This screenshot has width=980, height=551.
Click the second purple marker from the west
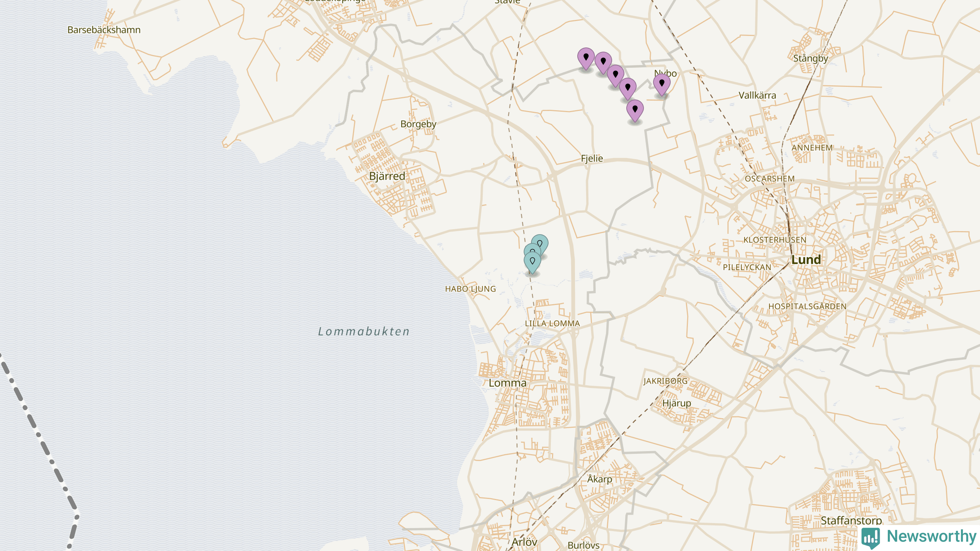603,63
